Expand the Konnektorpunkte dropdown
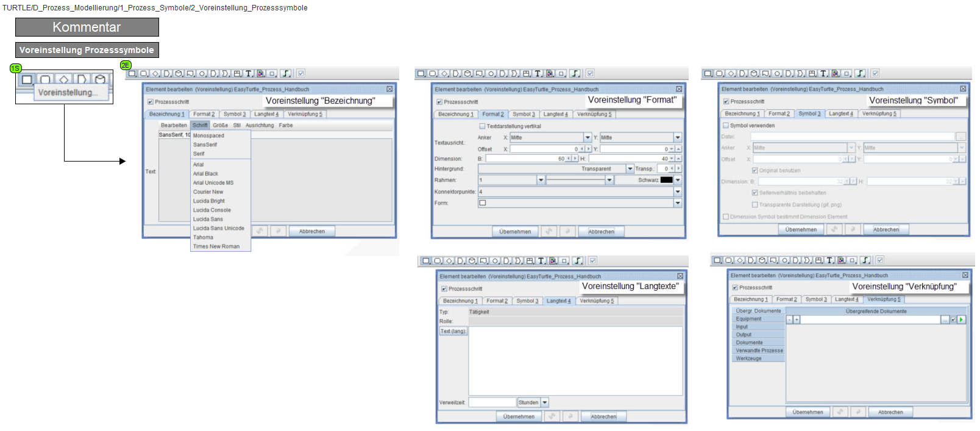Viewport: 980px width, 431px height. pyautogui.click(x=677, y=192)
